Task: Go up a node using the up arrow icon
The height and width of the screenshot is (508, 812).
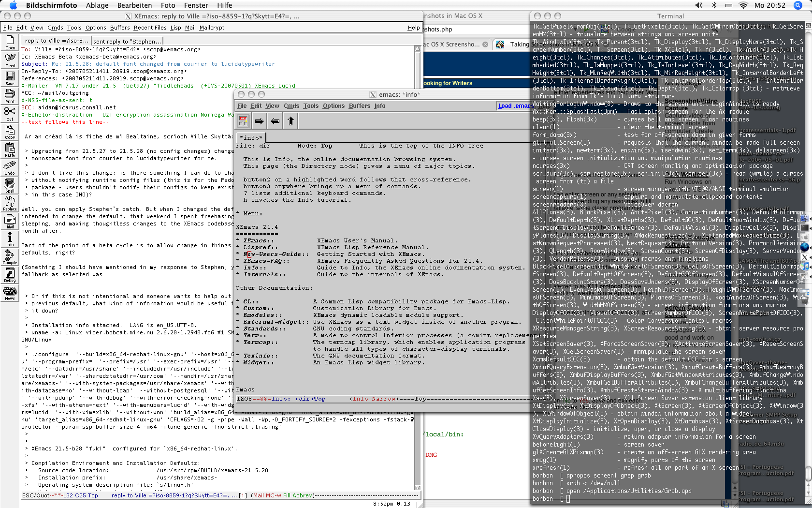Action: click(290, 121)
